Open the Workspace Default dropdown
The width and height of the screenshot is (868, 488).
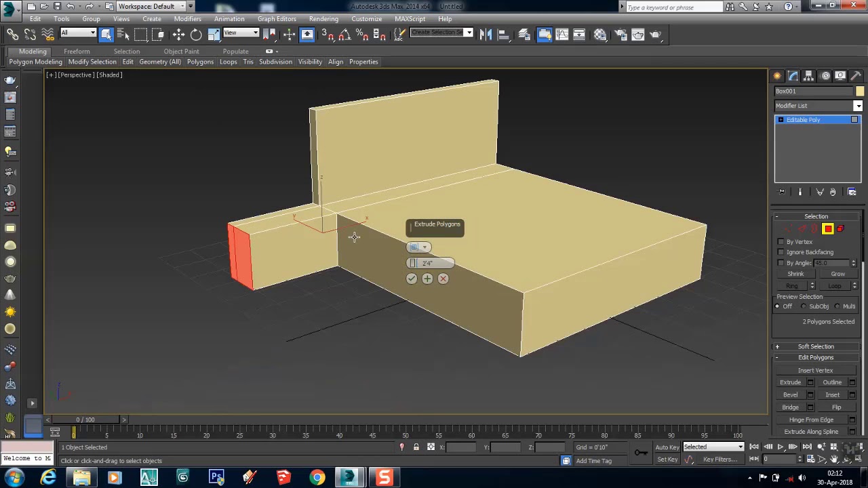tap(153, 6)
